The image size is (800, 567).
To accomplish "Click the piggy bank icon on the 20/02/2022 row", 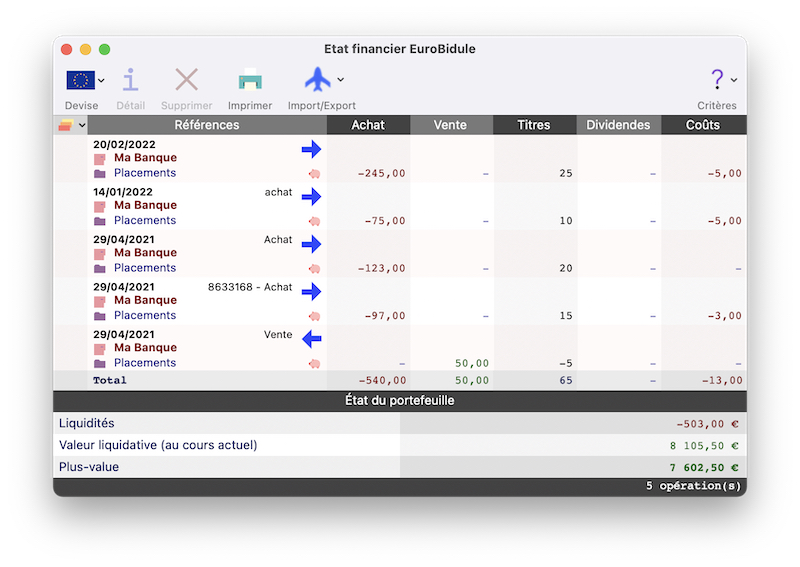I will tap(314, 174).
